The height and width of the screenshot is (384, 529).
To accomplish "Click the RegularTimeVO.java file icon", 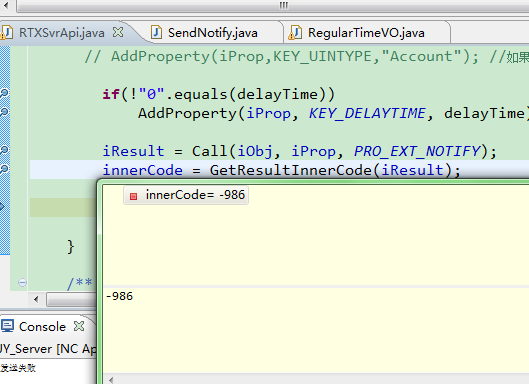I will click(295, 33).
